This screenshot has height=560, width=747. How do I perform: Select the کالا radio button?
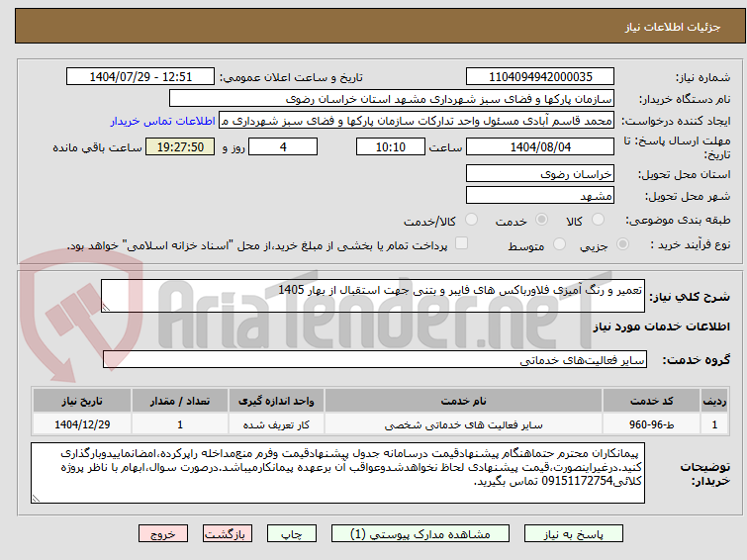598,220
